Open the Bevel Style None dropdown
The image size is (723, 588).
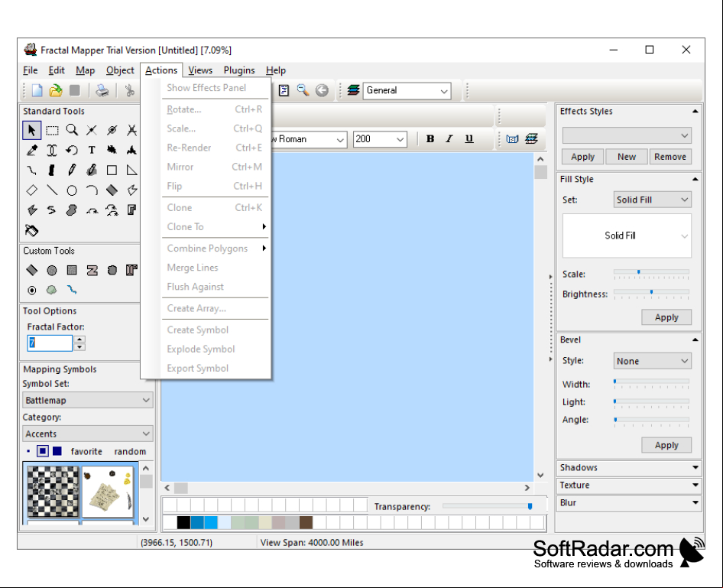pyautogui.click(x=652, y=361)
